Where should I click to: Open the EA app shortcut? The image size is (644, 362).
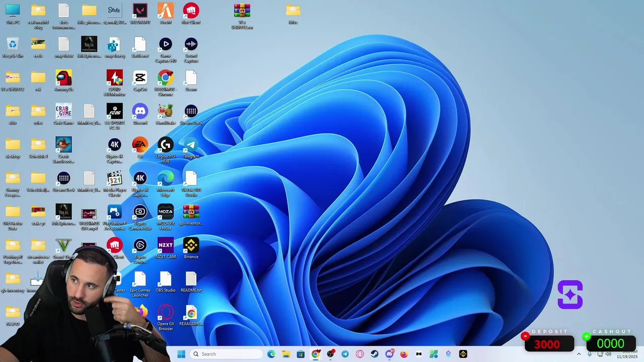140,147
